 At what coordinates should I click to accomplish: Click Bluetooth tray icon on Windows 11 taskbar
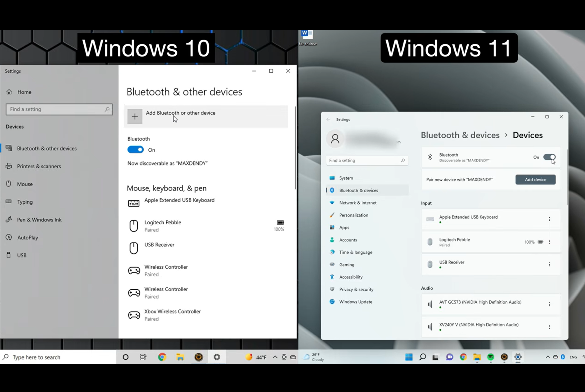coord(563,357)
